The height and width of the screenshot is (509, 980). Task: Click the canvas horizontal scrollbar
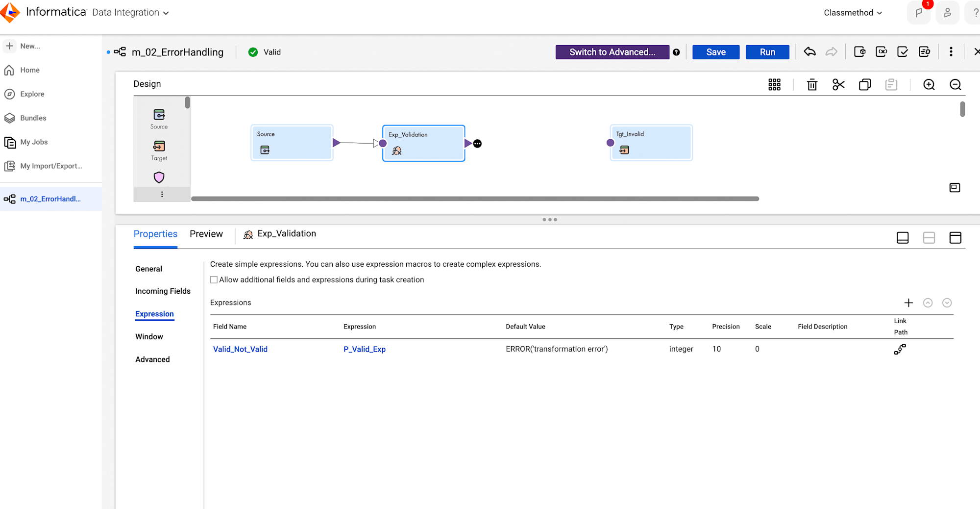pos(475,199)
